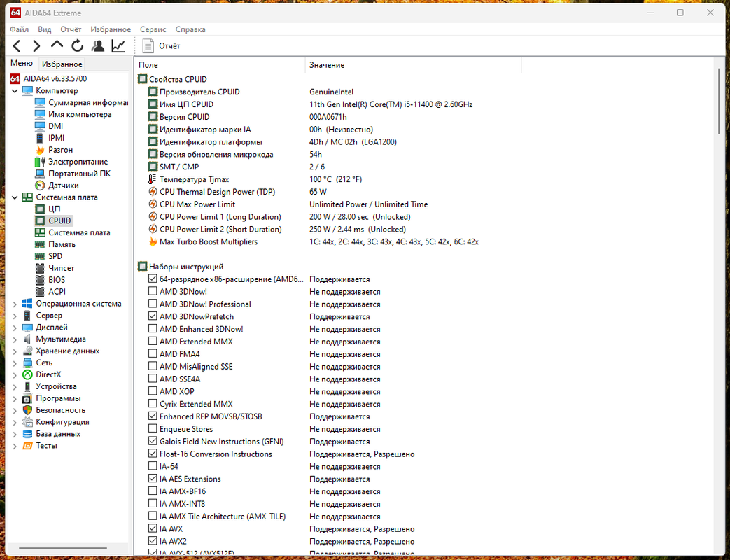Click the Galois Field New Instructions checkbox
This screenshot has height=560, width=730.
click(153, 440)
